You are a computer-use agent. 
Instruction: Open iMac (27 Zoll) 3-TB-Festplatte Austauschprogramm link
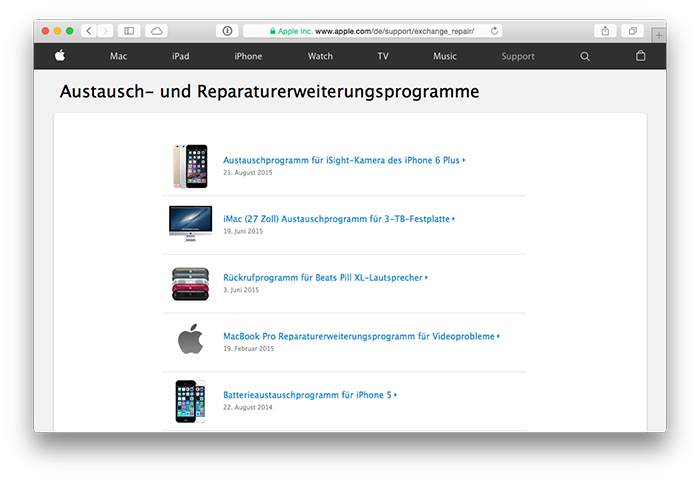(x=339, y=219)
